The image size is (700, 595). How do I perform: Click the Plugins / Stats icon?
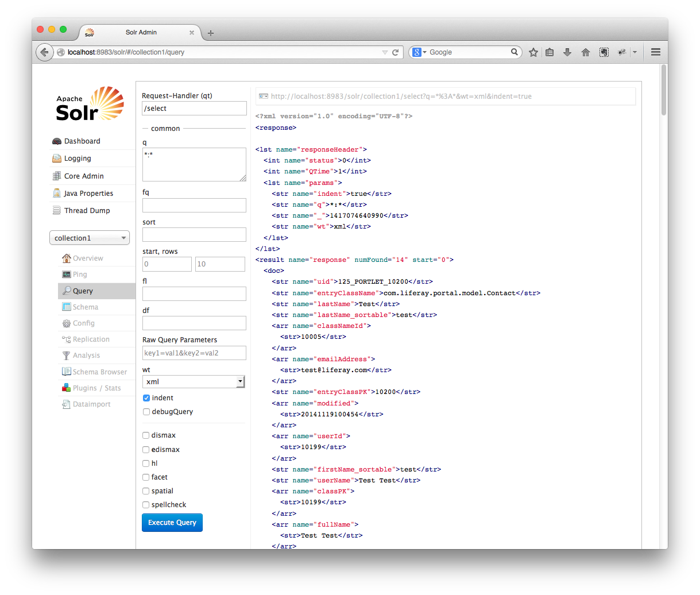pyautogui.click(x=67, y=388)
